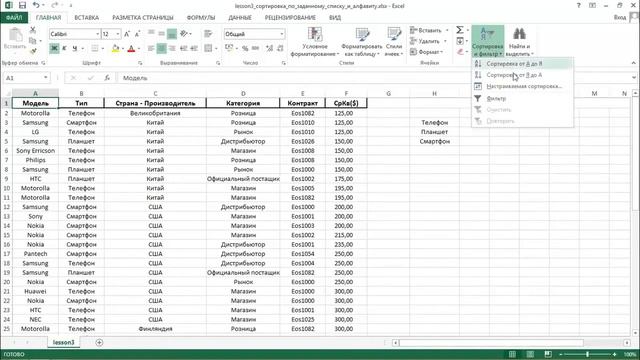Click the wrap text icon

pos(208,33)
